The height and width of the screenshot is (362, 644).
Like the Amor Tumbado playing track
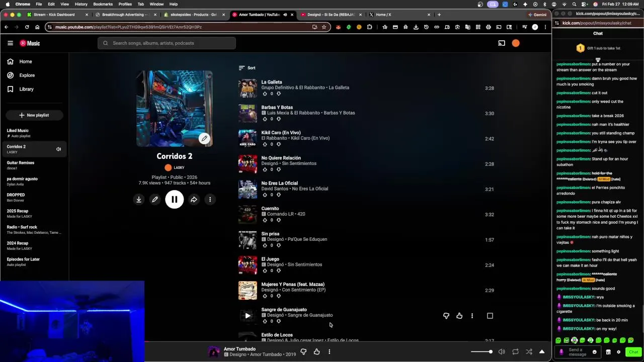pyautogui.click(x=316, y=352)
